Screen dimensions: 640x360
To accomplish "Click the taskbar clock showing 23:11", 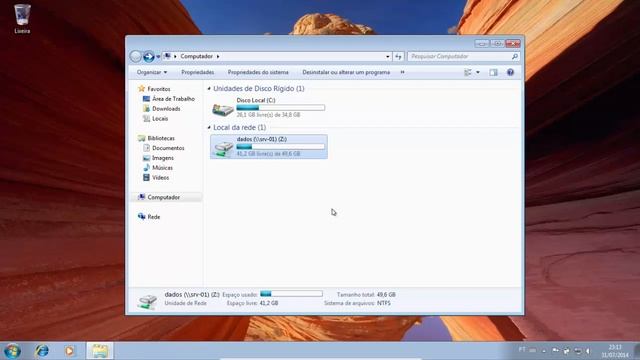I will tap(615, 351).
